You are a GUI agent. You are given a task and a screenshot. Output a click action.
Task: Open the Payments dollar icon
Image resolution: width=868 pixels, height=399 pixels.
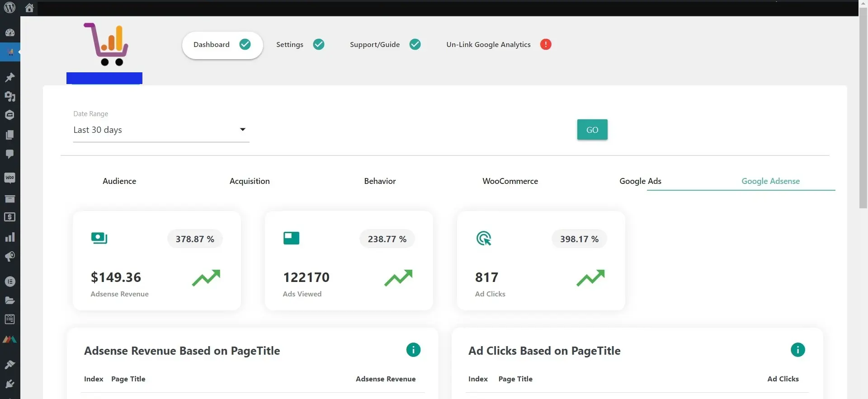coord(10,217)
